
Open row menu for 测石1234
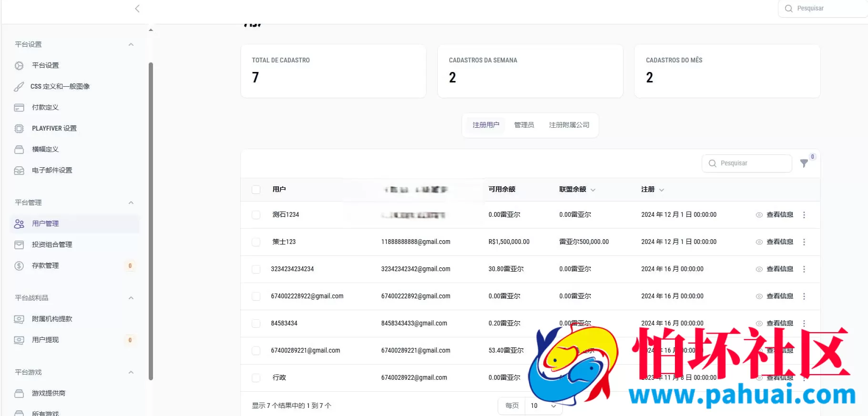(804, 215)
